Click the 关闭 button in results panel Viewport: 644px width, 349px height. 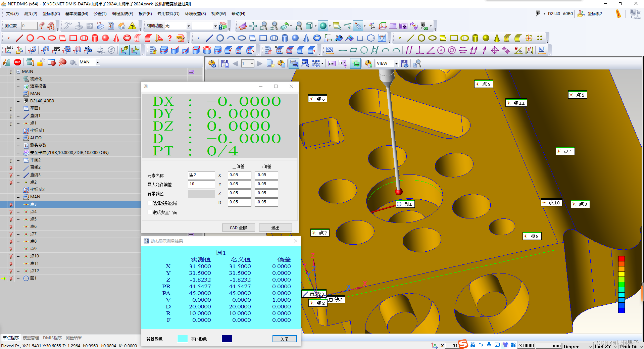click(x=285, y=339)
